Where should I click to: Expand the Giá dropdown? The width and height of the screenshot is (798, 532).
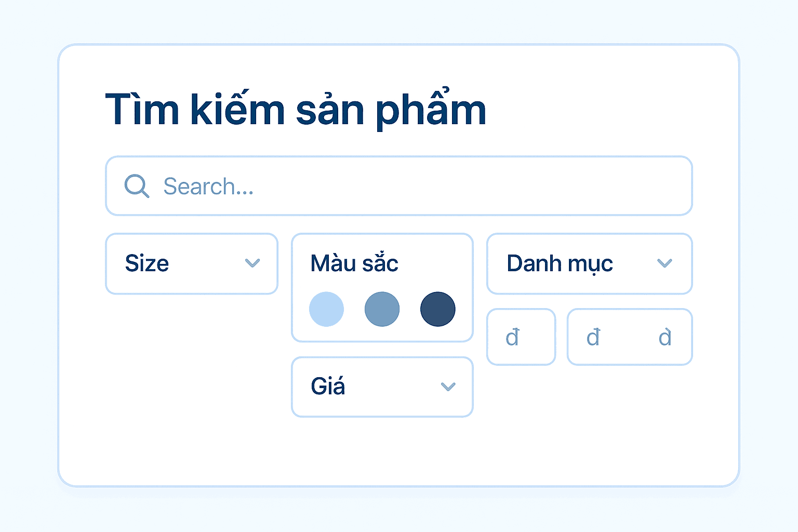382,387
